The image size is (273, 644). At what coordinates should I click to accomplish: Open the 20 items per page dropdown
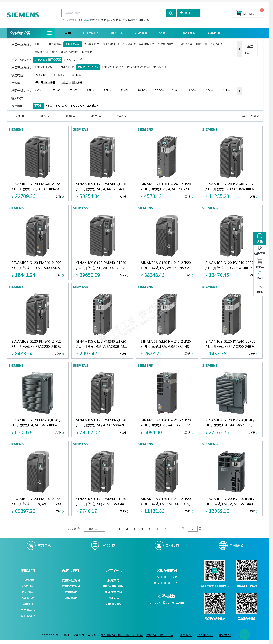tap(94, 529)
